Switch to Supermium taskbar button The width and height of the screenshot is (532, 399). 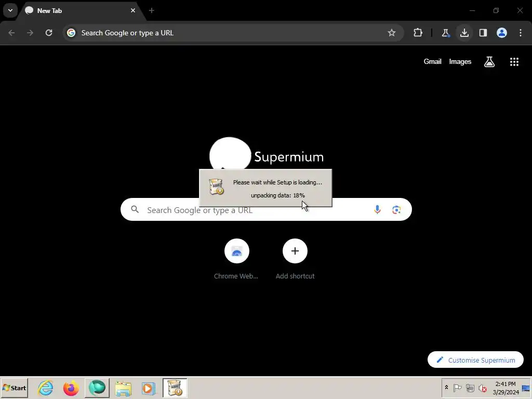tap(97, 388)
